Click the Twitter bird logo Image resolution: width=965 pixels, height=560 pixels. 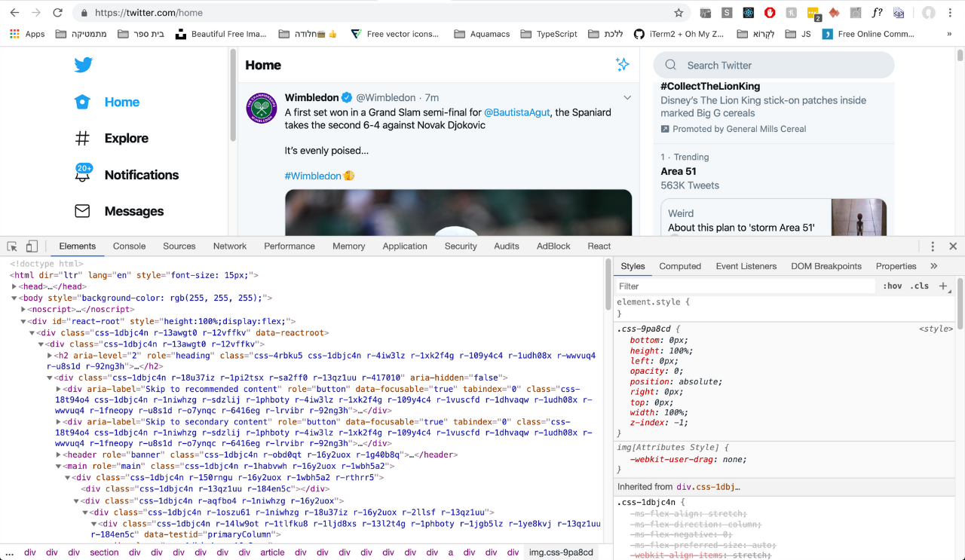[x=83, y=65]
